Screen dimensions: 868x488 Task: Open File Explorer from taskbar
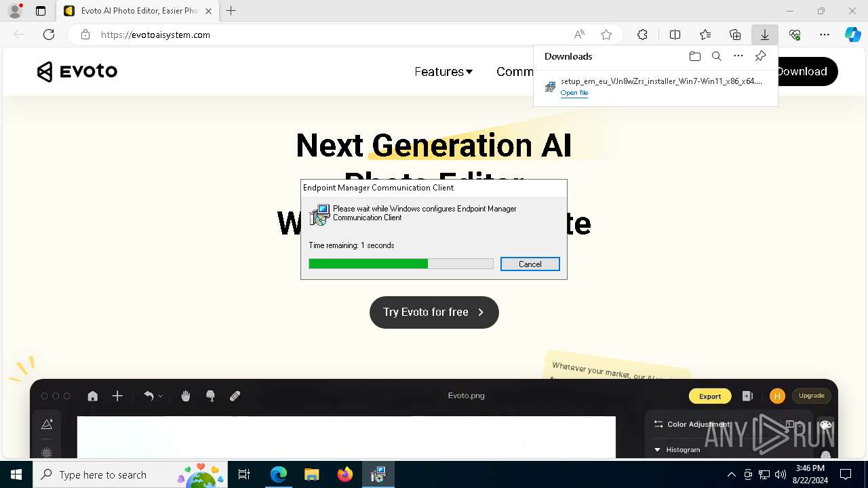point(311,474)
